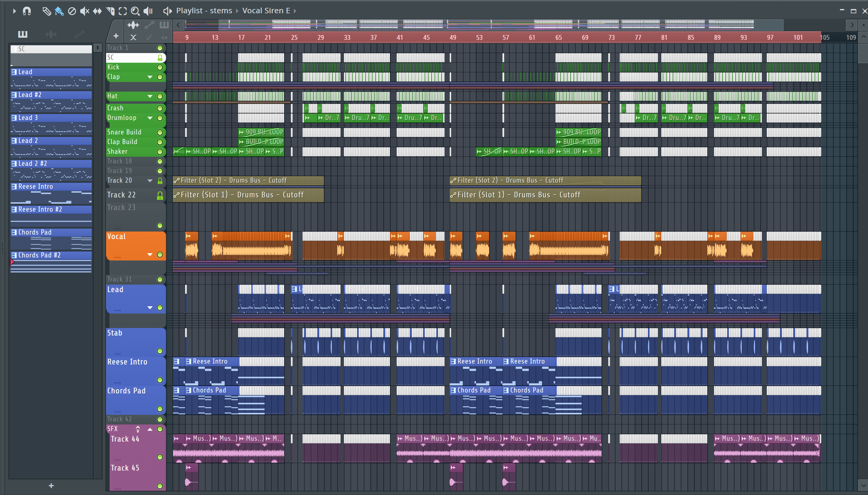This screenshot has height=495, width=868.
Task: Collapse the Track 20 group arrow
Action: click(x=150, y=181)
